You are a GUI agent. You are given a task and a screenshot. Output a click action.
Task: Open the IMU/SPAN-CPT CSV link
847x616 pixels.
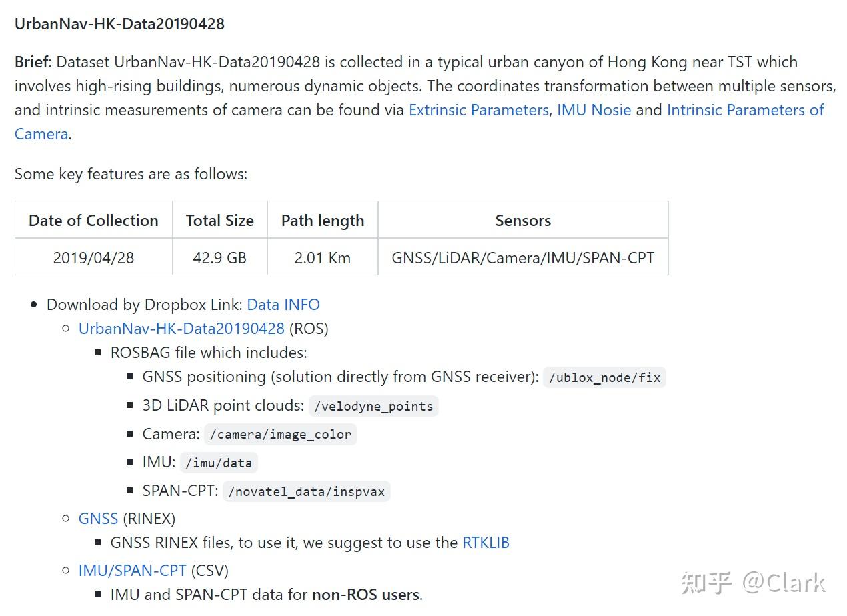click(x=132, y=571)
